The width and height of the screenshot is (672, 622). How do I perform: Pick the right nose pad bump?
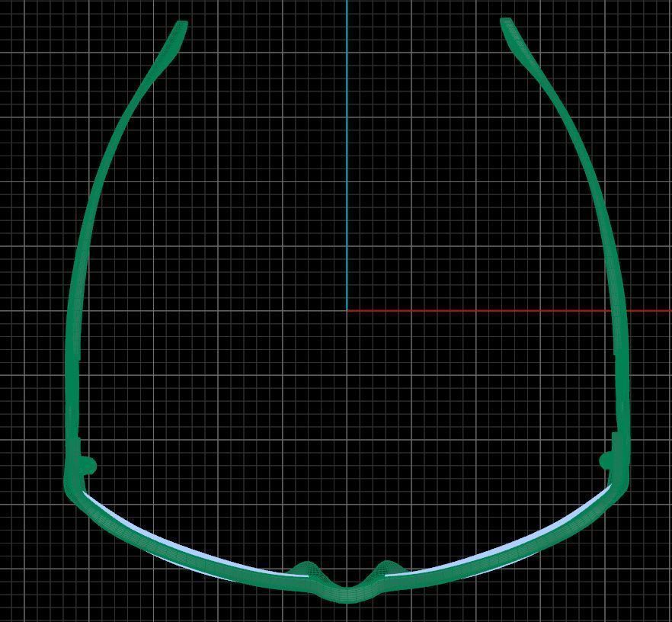[x=387, y=567]
